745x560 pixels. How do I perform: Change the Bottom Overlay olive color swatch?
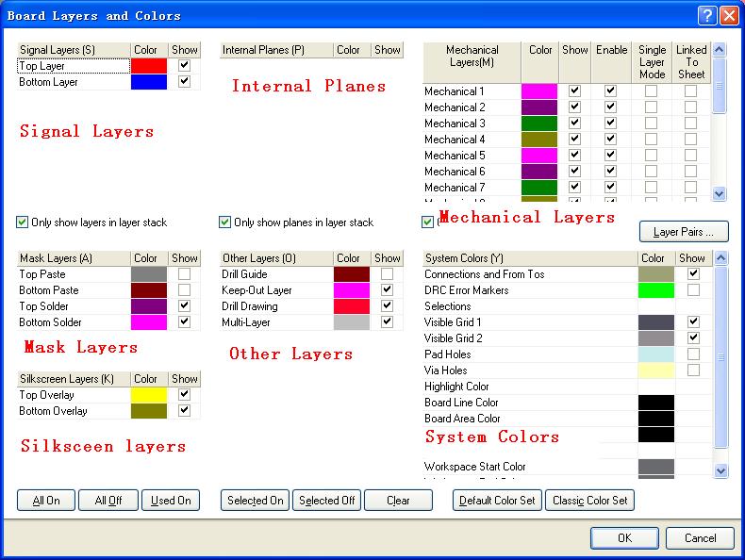pos(149,411)
